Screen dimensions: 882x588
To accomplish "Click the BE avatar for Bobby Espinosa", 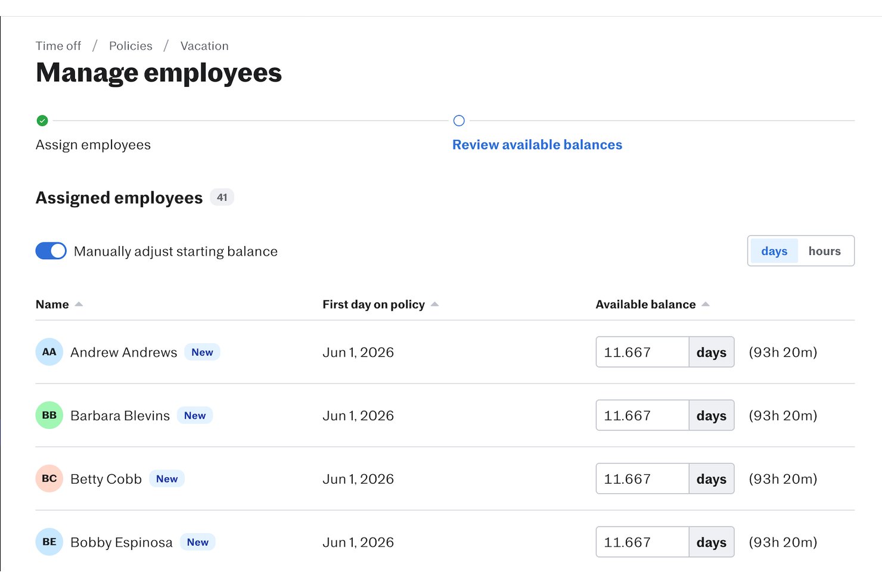I will 49,542.
